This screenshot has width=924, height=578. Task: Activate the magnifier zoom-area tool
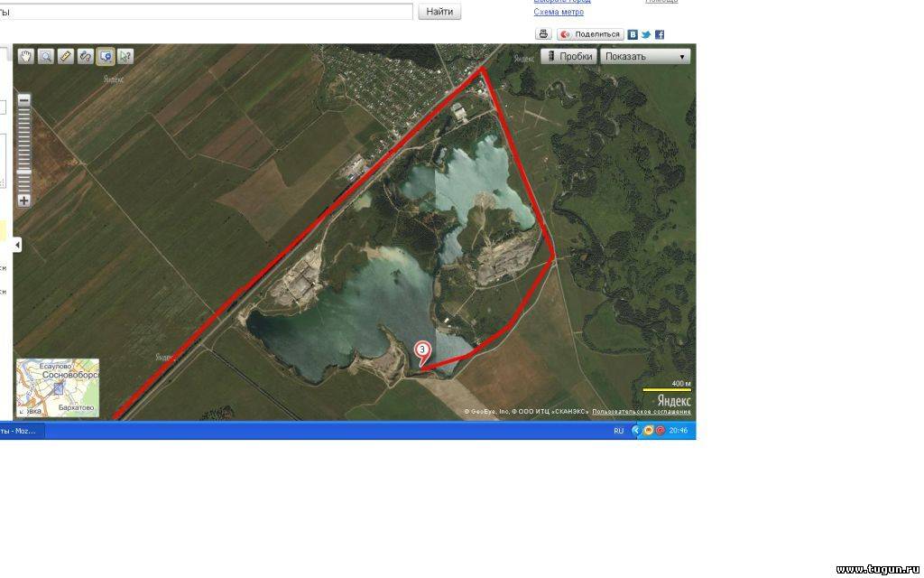click(x=46, y=57)
